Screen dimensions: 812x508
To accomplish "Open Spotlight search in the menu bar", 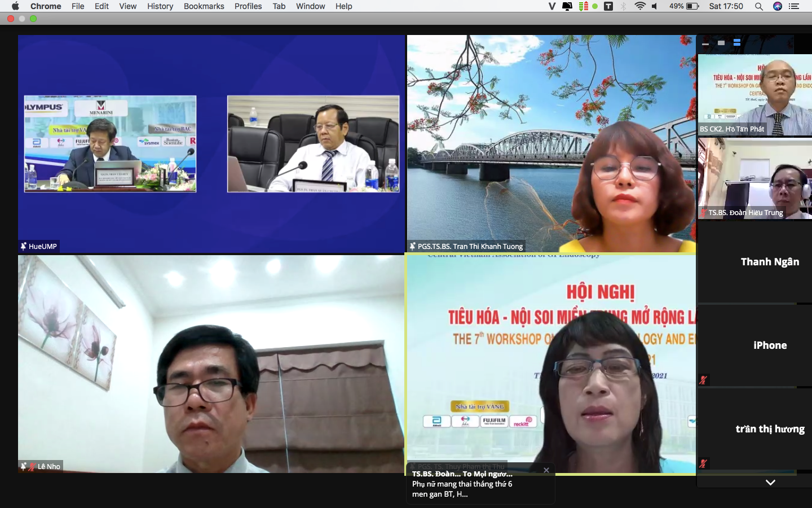I will pos(759,6).
